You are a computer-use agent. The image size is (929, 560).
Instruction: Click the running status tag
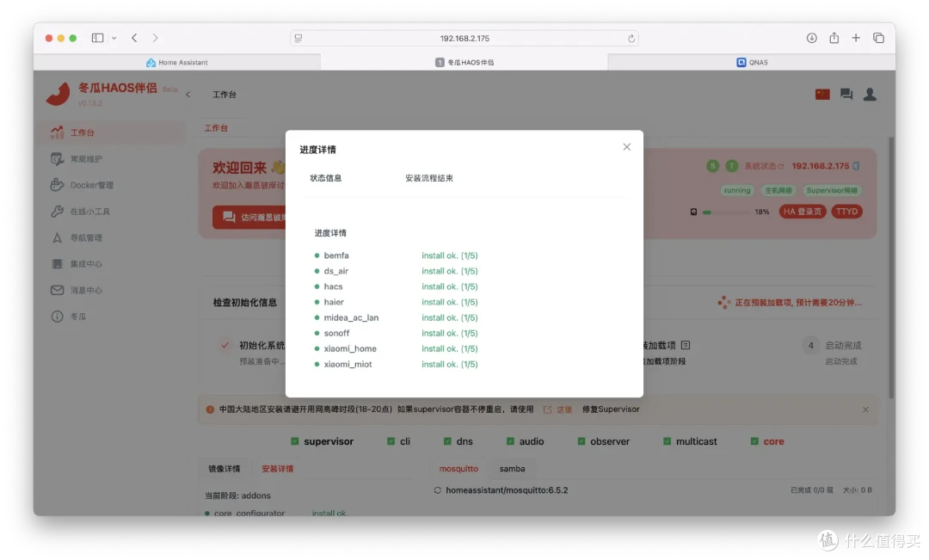pos(737,190)
